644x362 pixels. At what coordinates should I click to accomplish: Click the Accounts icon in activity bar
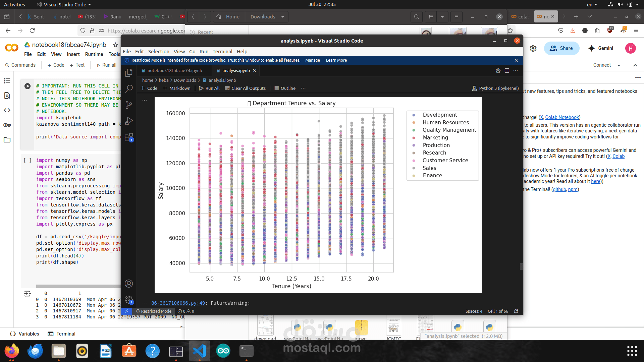tap(129, 284)
